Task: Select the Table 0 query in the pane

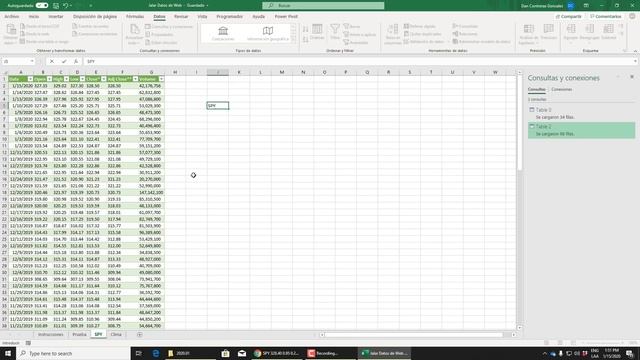Action: 581,113
